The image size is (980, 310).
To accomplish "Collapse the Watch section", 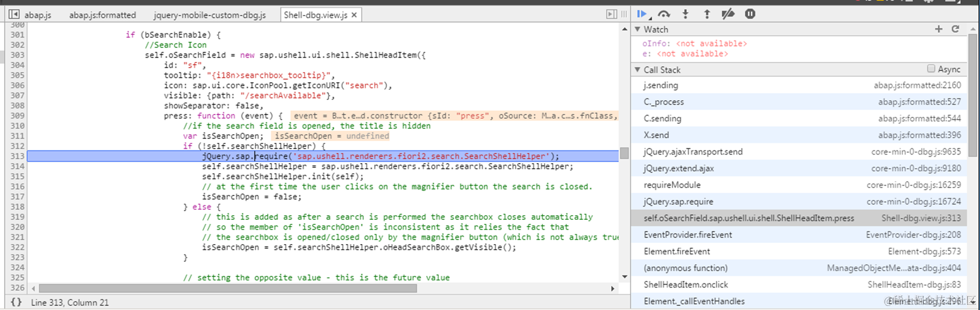I will 638,29.
